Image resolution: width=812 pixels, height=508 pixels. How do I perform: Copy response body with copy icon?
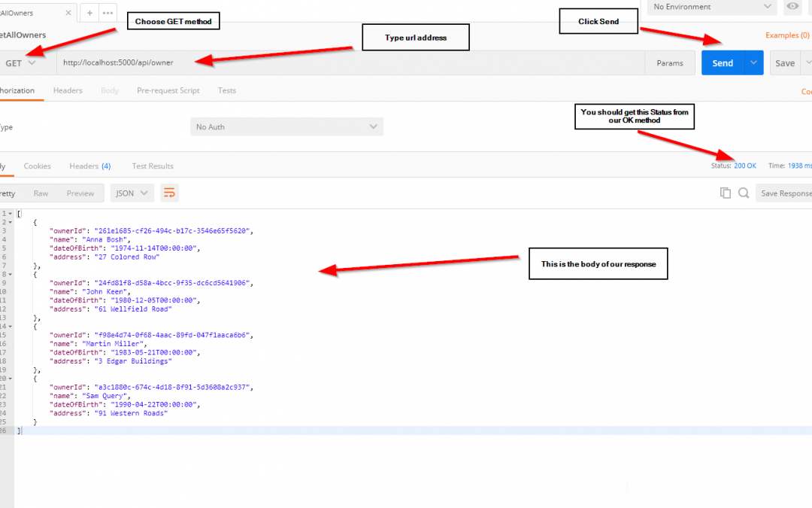[726, 193]
